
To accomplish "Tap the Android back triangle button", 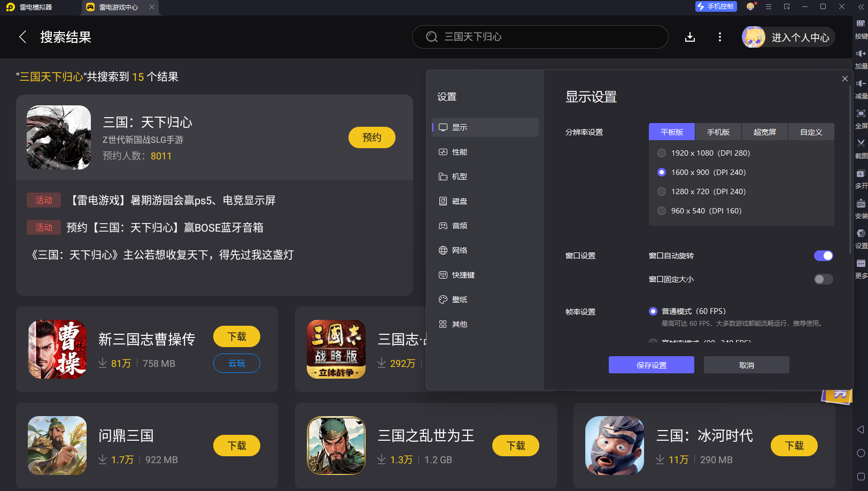I will (x=861, y=429).
